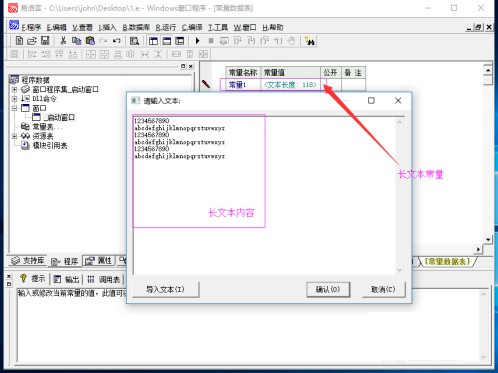Click the Run play arrow icon
Screen dimensions: 498x373
(197, 41)
